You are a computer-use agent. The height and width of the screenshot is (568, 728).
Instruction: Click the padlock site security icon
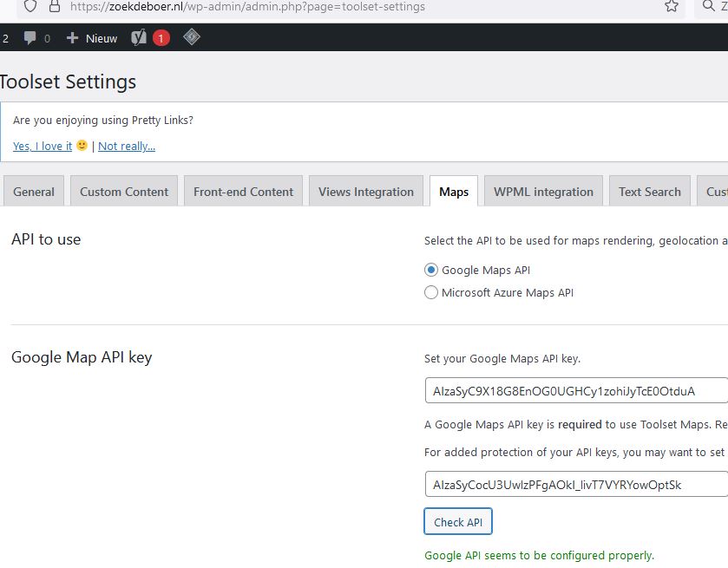[x=55, y=5]
